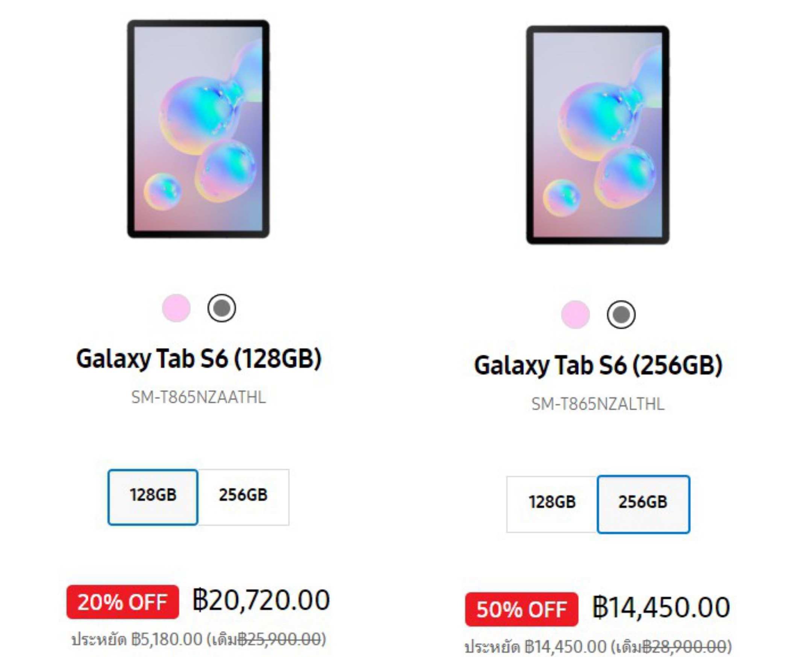Click the red 50% OFF badge
812x657 pixels.
tap(521, 609)
